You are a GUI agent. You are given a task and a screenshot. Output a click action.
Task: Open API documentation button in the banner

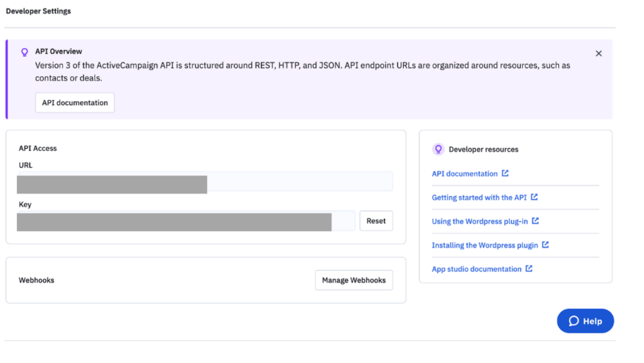[x=75, y=103]
